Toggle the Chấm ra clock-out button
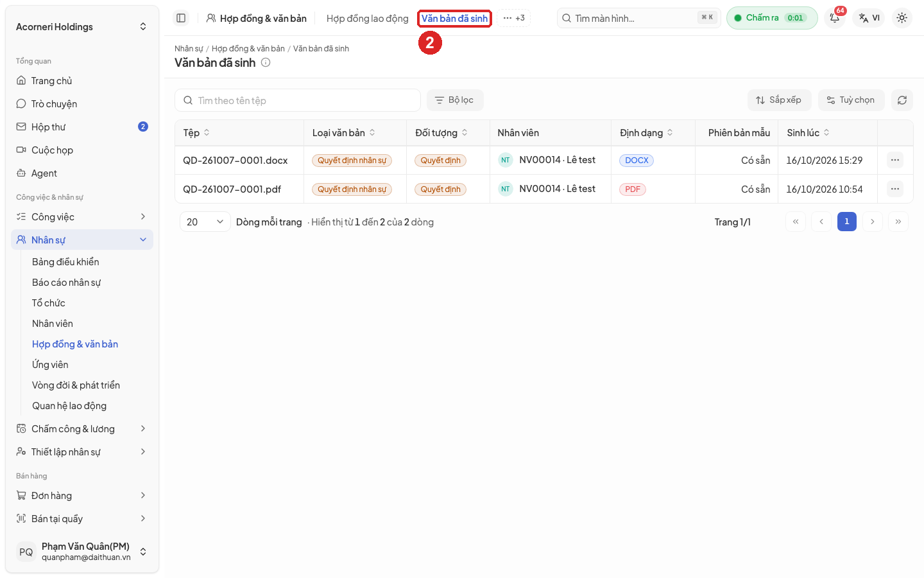 tap(772, 18)
